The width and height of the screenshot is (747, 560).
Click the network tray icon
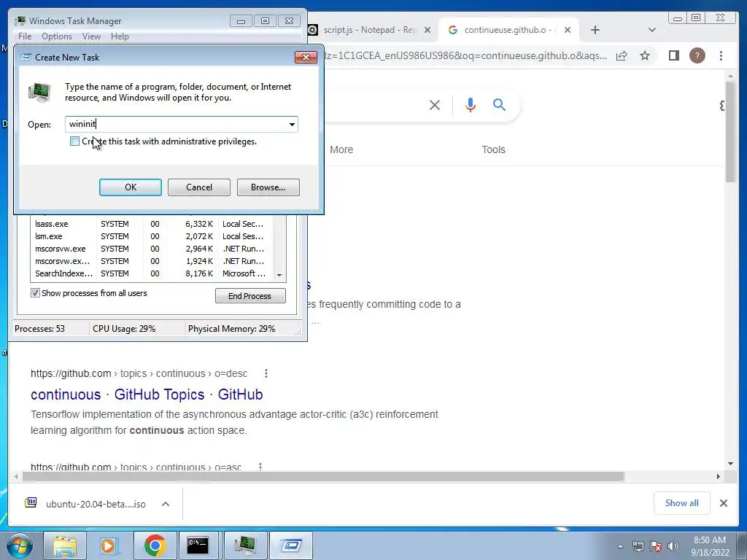click(638, 546)
